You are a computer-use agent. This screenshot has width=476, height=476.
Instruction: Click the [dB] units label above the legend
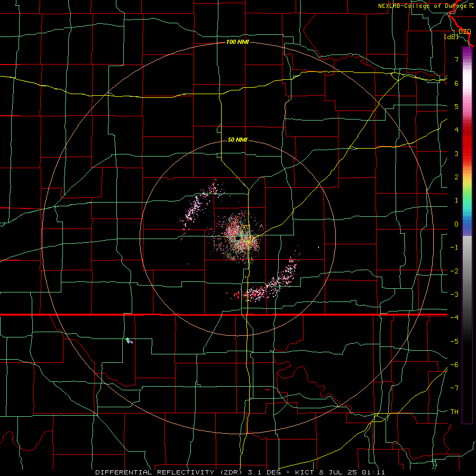(x=452, y=36)
